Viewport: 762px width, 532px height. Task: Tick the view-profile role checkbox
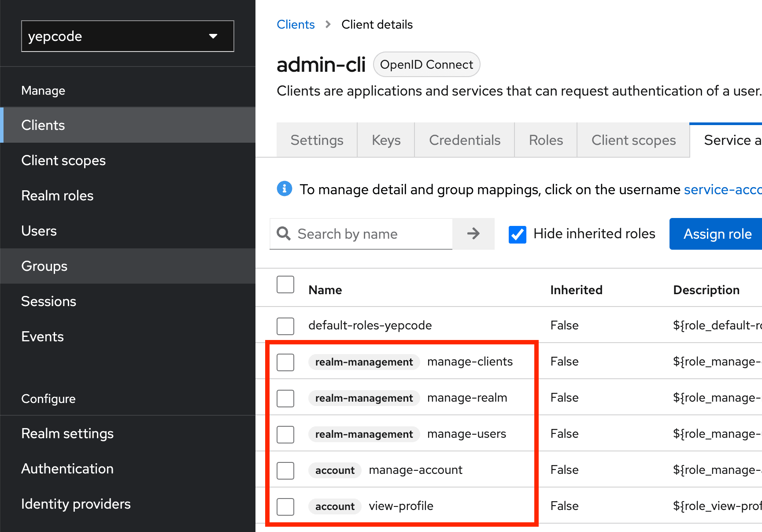tap(285, 506)
